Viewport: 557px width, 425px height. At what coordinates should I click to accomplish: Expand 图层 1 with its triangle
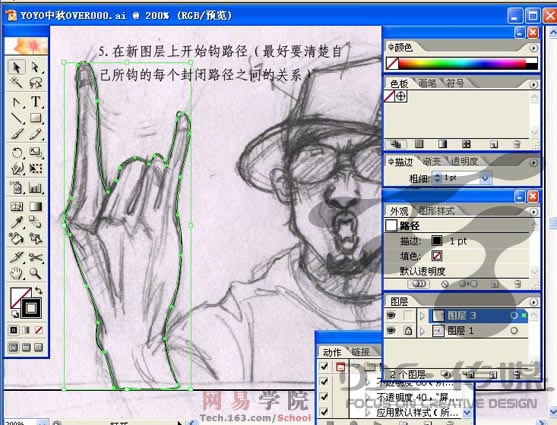[422, 331]
